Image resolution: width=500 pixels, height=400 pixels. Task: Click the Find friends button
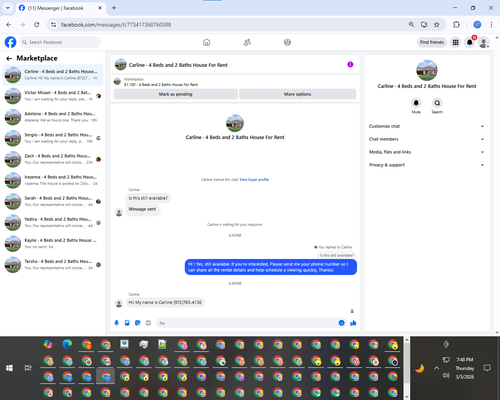432,42
